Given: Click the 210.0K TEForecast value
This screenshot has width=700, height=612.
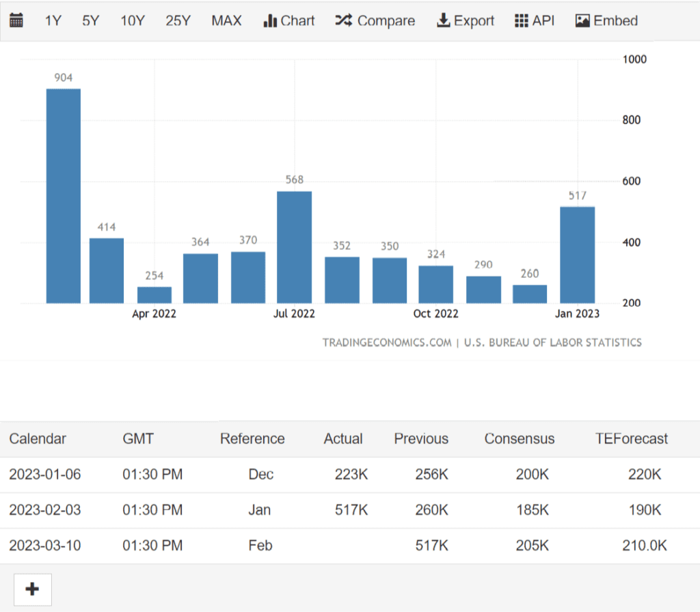Looking at the screenshot, I should [x=645, y=546].
